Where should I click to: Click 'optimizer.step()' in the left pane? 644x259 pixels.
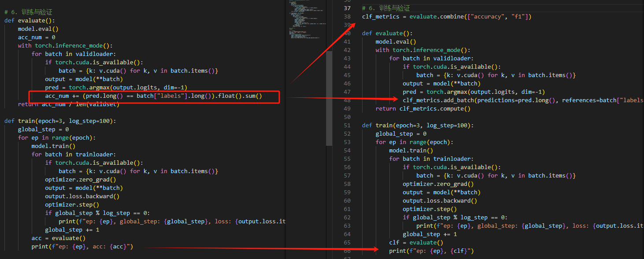[72, 205]
